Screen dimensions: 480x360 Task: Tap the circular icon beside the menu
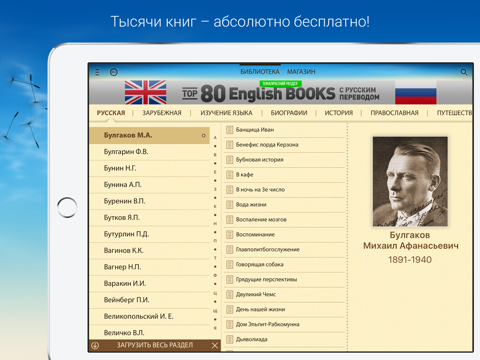(x=114, y=72)
